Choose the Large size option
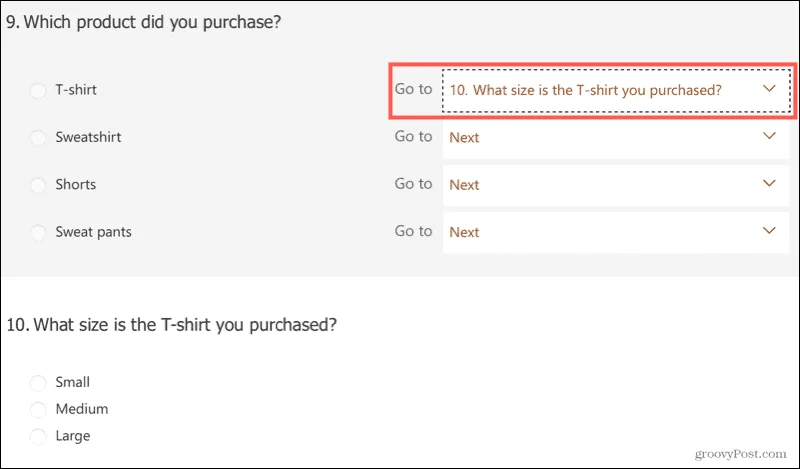 tap(38, 436)
